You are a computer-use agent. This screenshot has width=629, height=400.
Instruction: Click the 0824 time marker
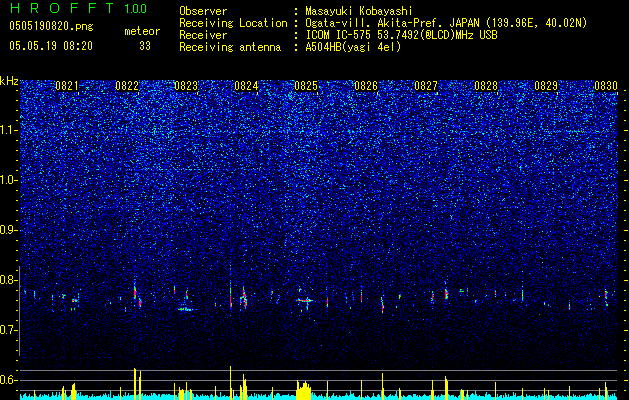pyautogui.click(x=246, y=86)
